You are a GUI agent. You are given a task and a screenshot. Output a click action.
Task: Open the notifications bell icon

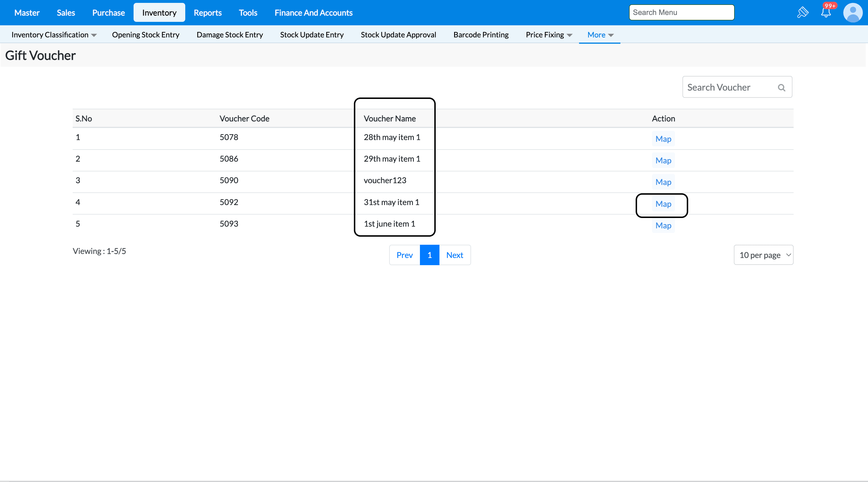tap(825, 12)
